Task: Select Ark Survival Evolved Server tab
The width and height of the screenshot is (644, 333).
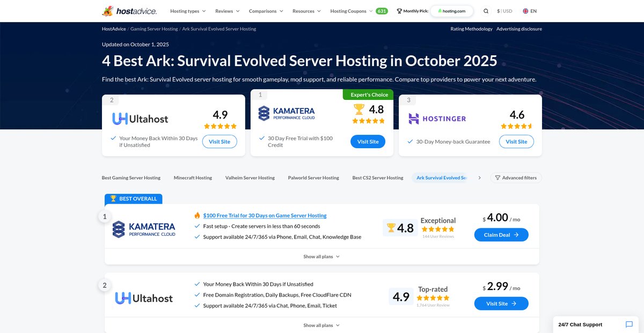Action: (441, 178)
